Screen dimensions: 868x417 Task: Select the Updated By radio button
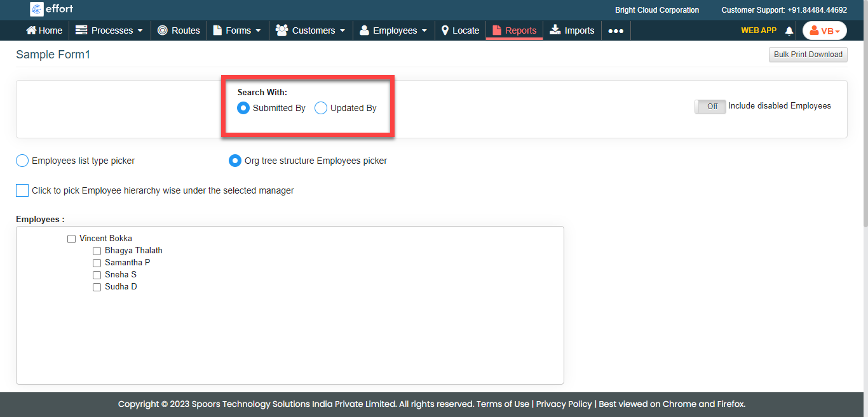(x=321, y=108)
